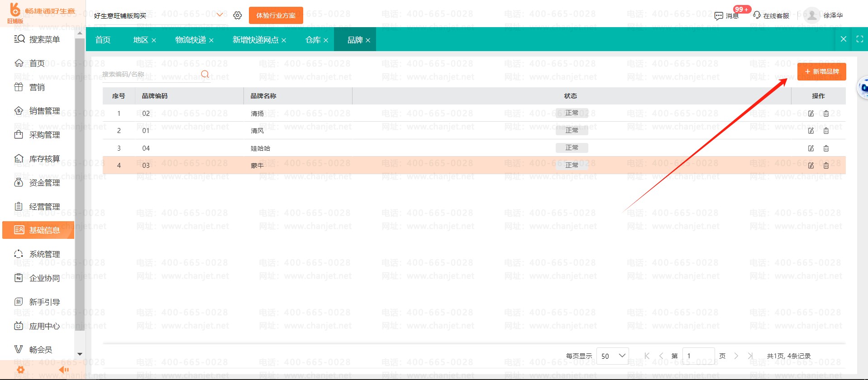Click the 正常 status of 蒙牛
The width and height of the screenshot is (868, 380).
pos(572,165)
